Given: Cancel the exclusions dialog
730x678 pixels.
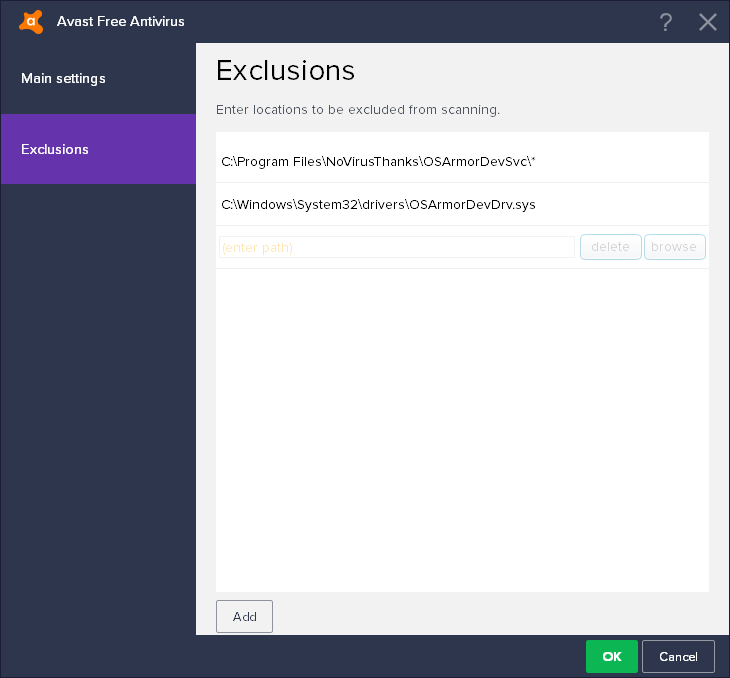Looking at the screenshot, I should [x=678, y=656].
